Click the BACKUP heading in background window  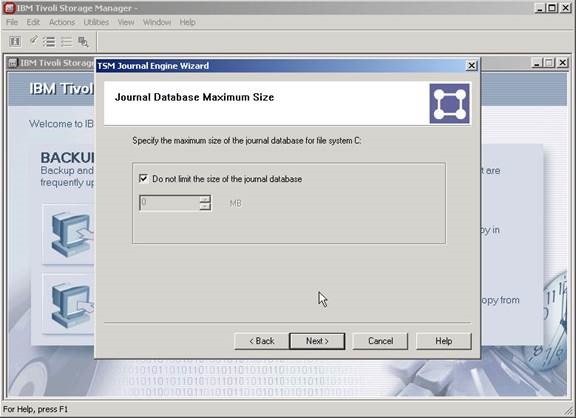point(67,158)
